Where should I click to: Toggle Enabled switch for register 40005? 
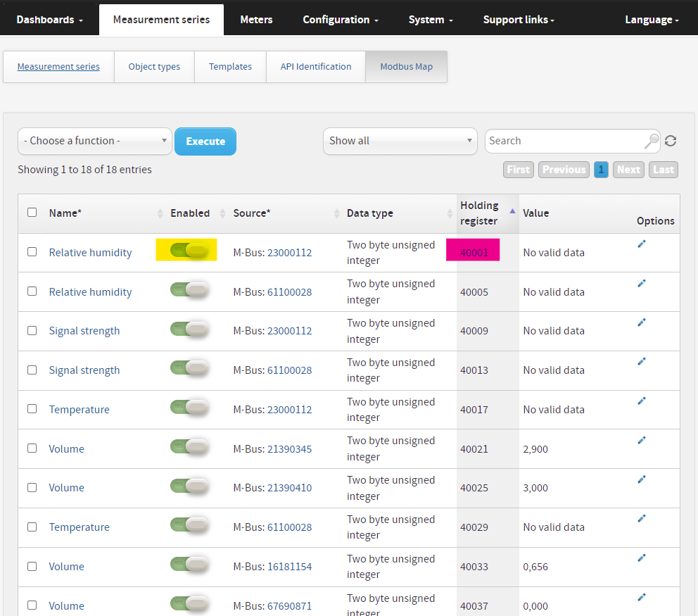click(190, 290)
